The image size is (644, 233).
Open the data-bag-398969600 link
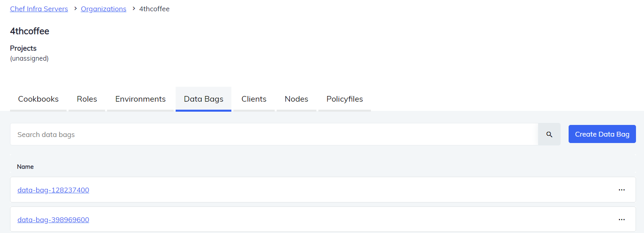(x=53, y=220)
